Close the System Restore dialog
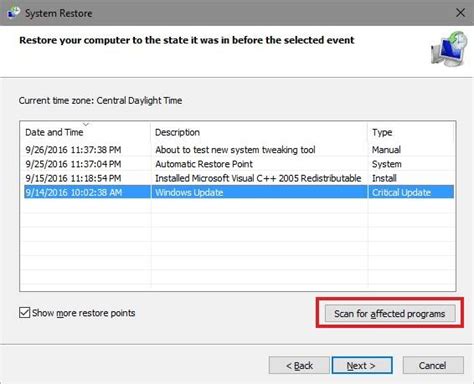Viewport: 474px width, 384px height. [460, 13]
